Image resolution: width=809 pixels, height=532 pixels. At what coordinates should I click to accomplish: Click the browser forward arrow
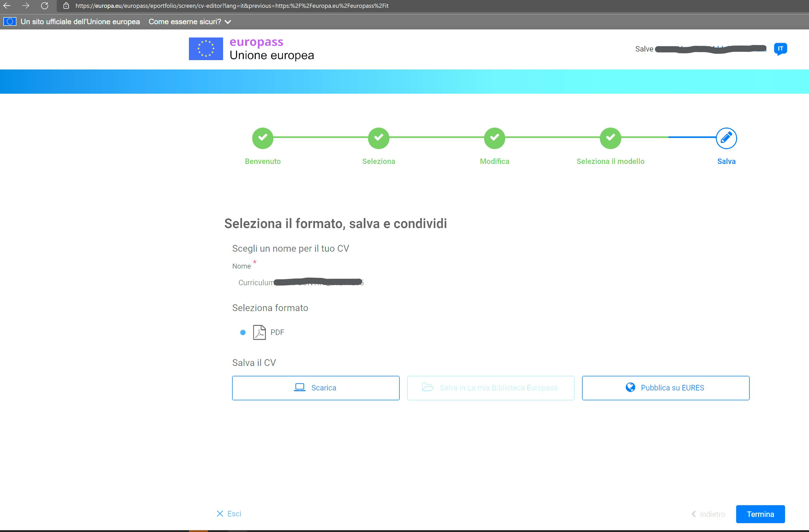[26, 6]
